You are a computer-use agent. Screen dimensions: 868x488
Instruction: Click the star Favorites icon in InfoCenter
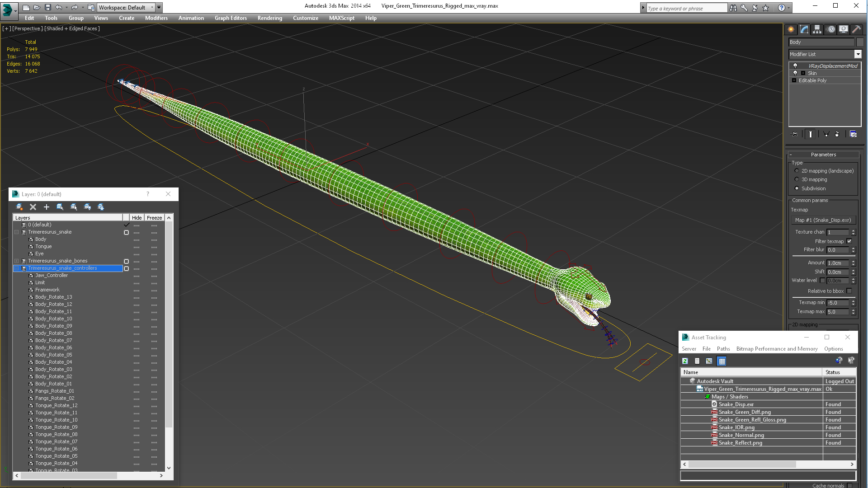765,8
